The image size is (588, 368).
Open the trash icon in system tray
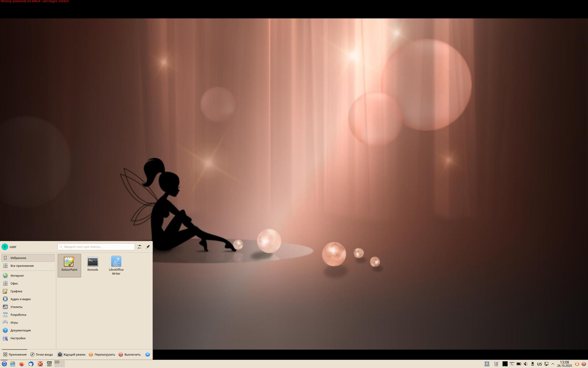(496, 364)
